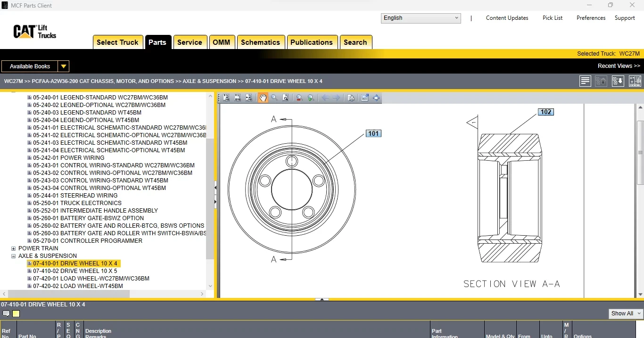Viewport: 644px width, 338px height.
Task: Open the Select Truck tab
Action: point(117,42)
